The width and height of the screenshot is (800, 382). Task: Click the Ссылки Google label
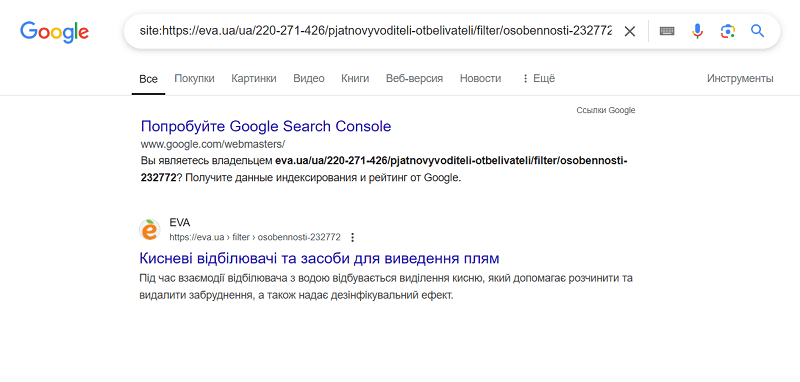(606, 110)
